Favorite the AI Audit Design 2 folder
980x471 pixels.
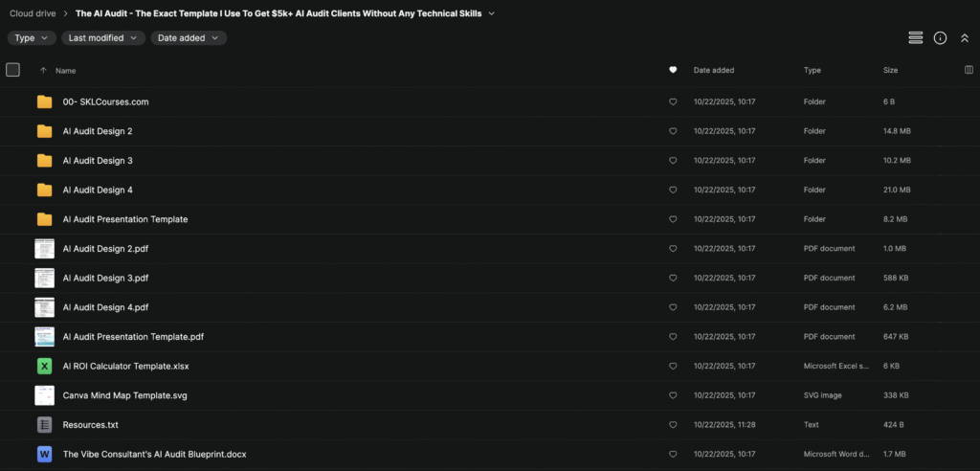[x=673, y=131]
